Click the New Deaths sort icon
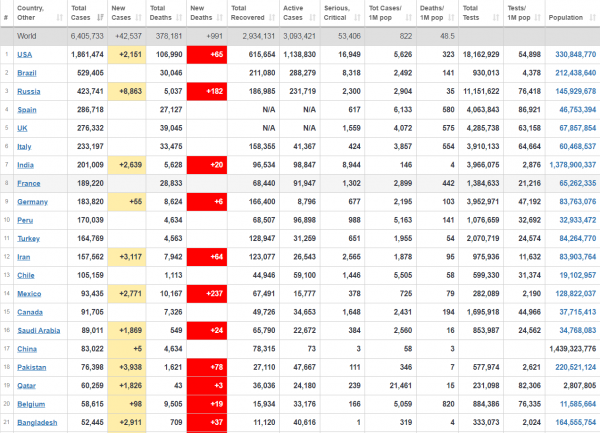The image size is (600, 433). coord(220,18)
